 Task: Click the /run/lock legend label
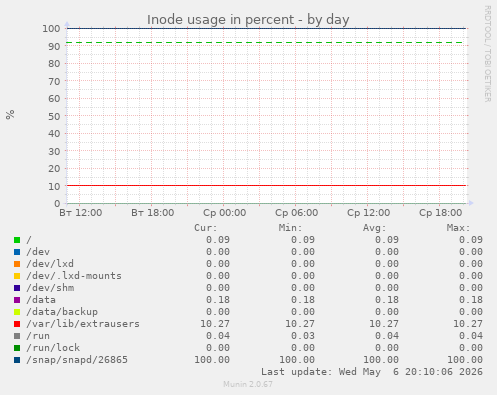coord(53,348)
